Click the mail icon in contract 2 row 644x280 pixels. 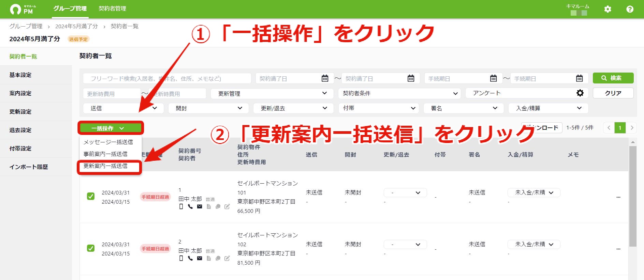point(200,258)
